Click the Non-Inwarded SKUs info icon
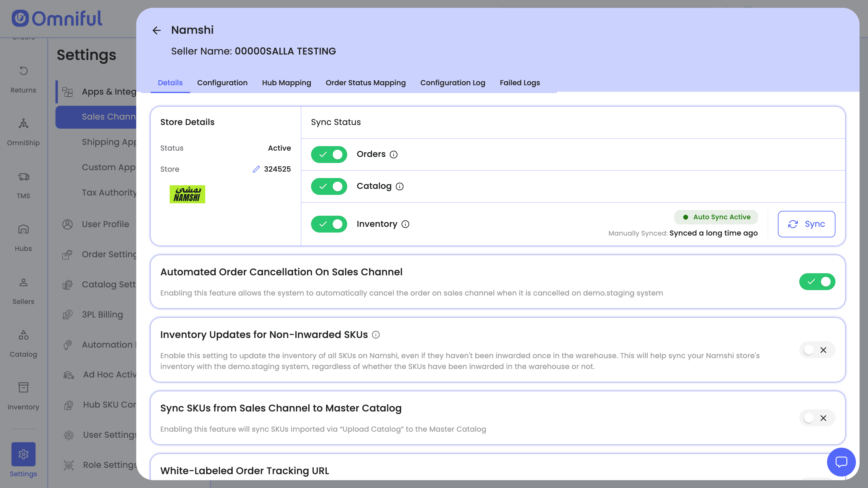This screenshot has width=868, height=488. pos(376,335)
